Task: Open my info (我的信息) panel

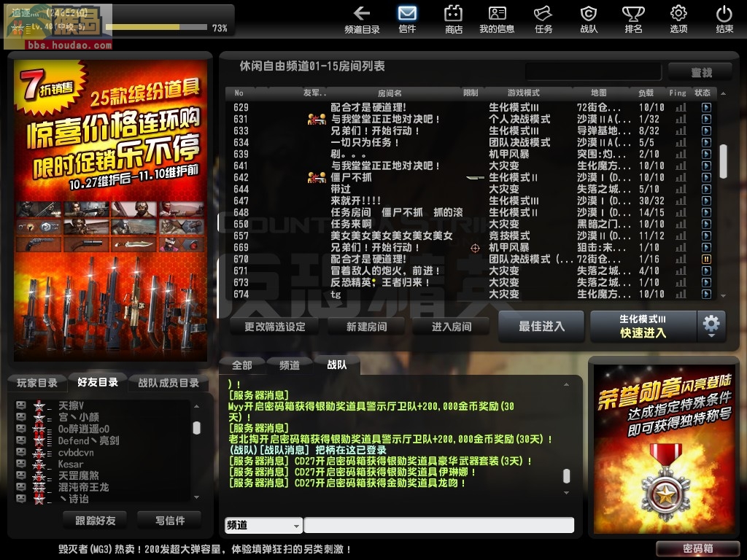Action: pyautogui.click(x=497, y=20)
